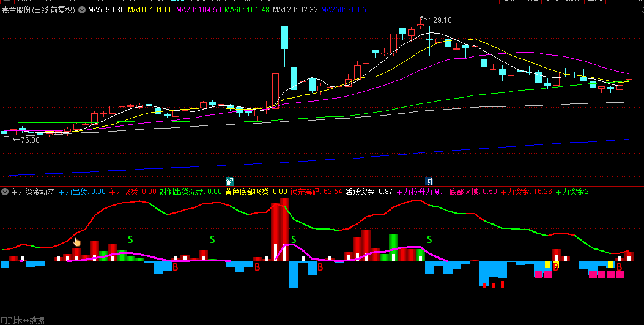Click the 76.00 low price marker

click(29, 140)
